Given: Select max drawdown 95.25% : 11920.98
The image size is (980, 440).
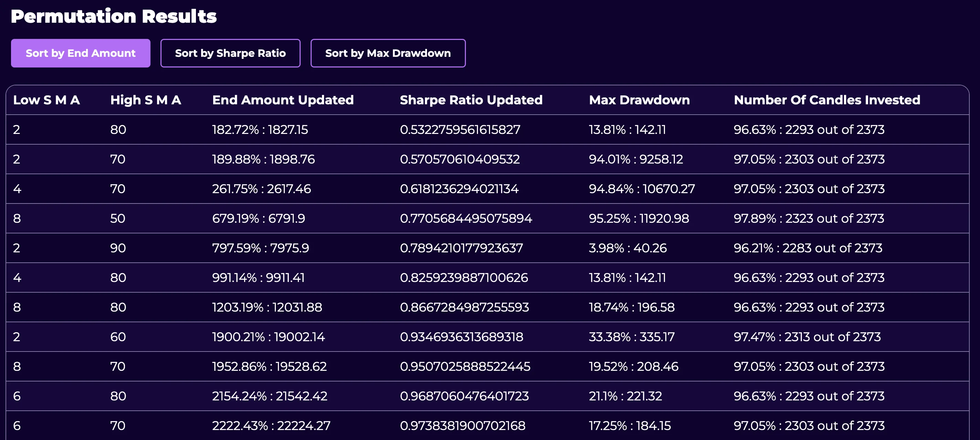Looking at the screenshot, I should point(639,219).
